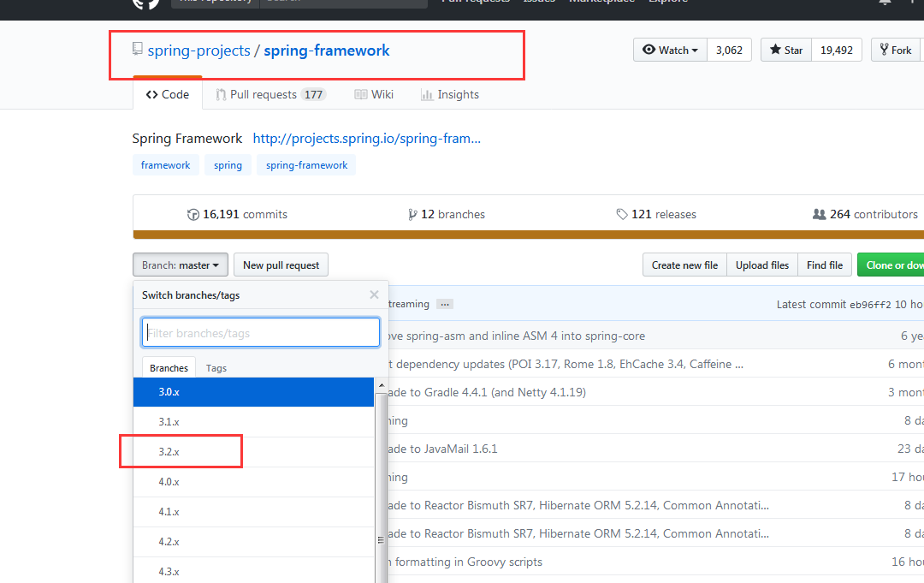This screenshot has height=583, width=924.
Task: Star the spring-framework repository
Action: 786,51
